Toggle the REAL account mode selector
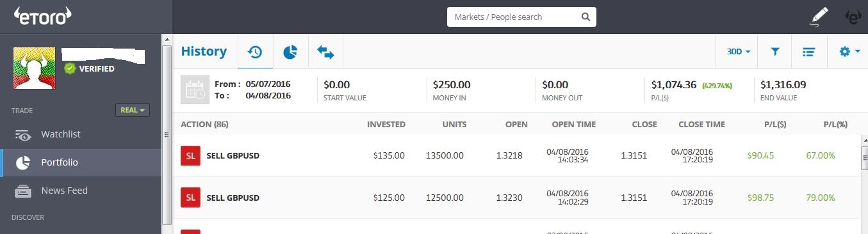The height and width of the screenshot is (234, 868). coord(133,110)
